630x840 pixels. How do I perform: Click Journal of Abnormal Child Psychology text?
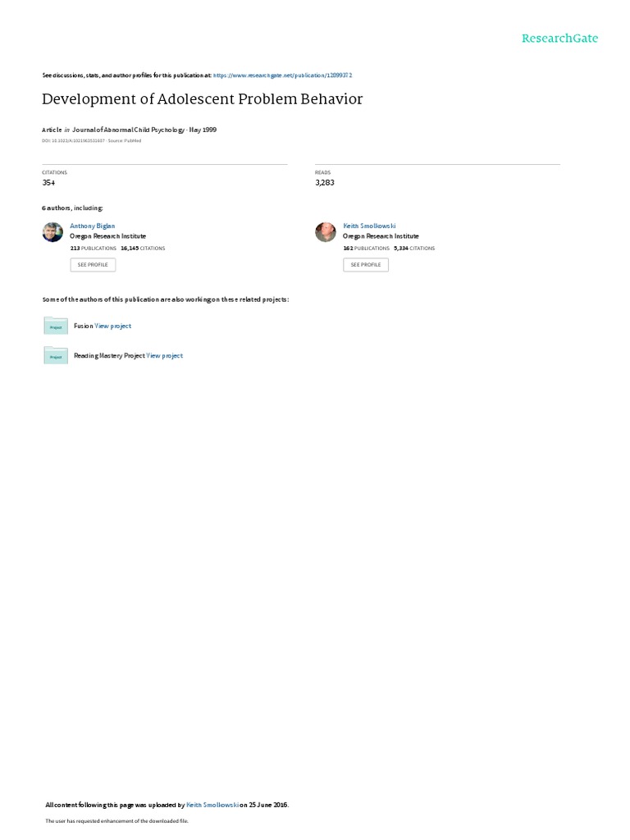click(x=128, y=130)
